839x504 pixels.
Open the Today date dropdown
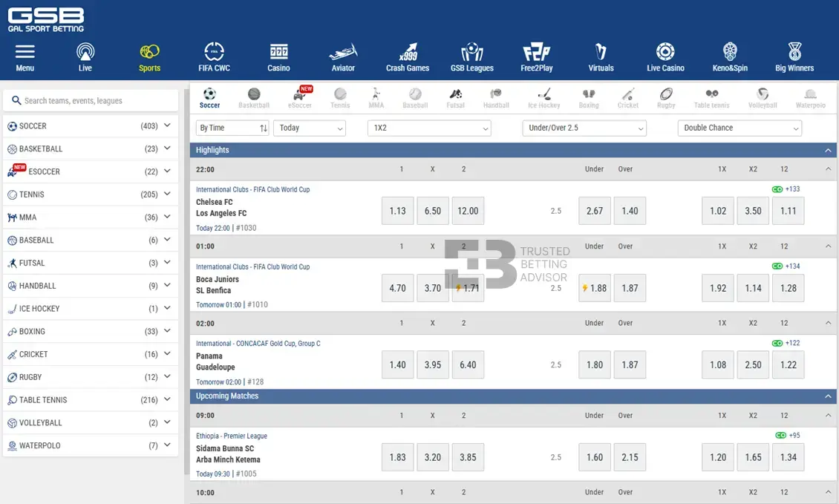point(310,128)
